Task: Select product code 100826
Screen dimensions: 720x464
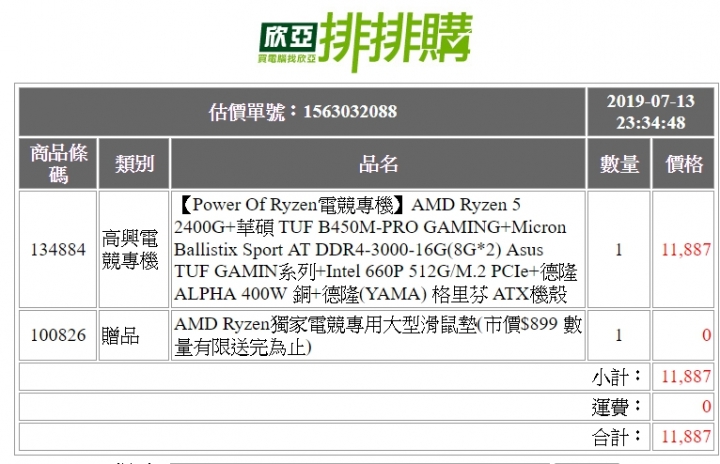Action: click(x=58, y=335)
